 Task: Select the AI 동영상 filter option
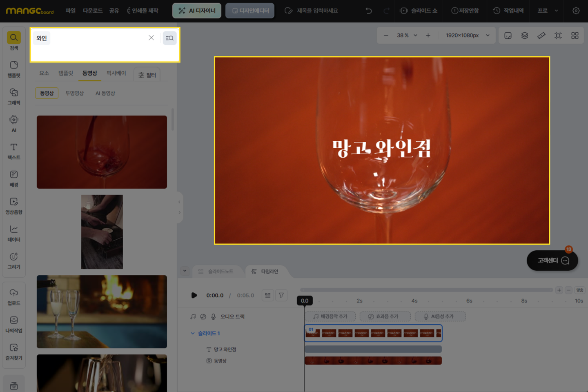click(x=105, y=93)
